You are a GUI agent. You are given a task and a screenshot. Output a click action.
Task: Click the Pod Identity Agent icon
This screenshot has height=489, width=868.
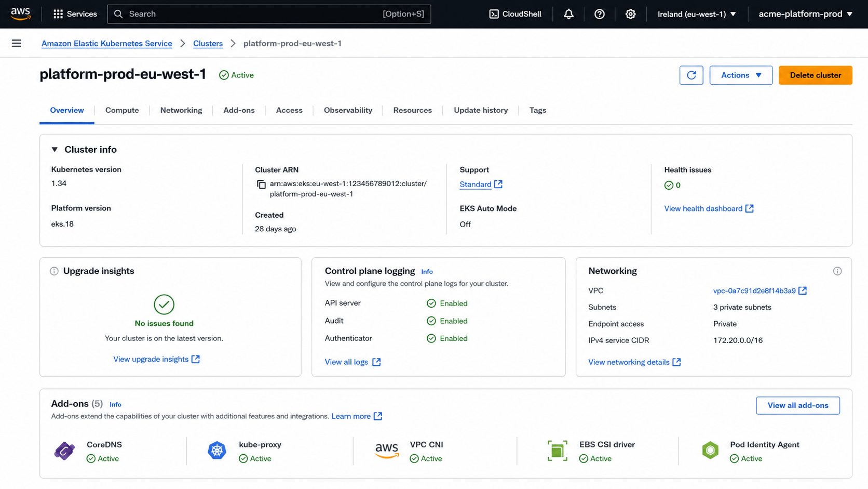pos(710,451)
